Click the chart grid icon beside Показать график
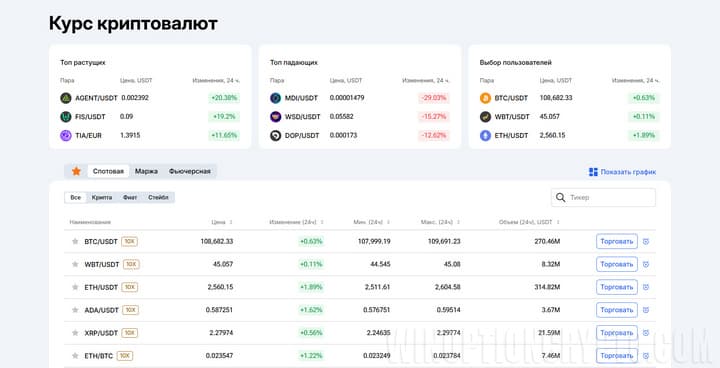Image resolution: width=720 pixels, height=368 pixels. point(593,172)
